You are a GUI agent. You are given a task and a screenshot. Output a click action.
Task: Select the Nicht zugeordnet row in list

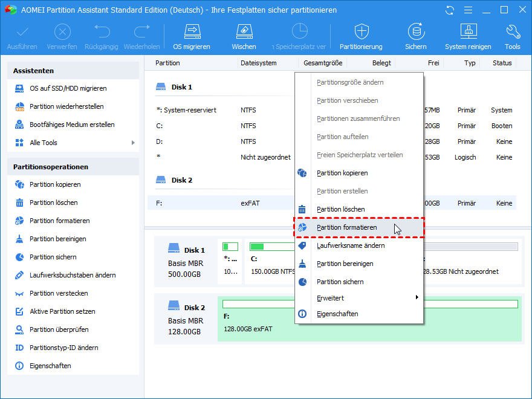click(x=332, y=157)
